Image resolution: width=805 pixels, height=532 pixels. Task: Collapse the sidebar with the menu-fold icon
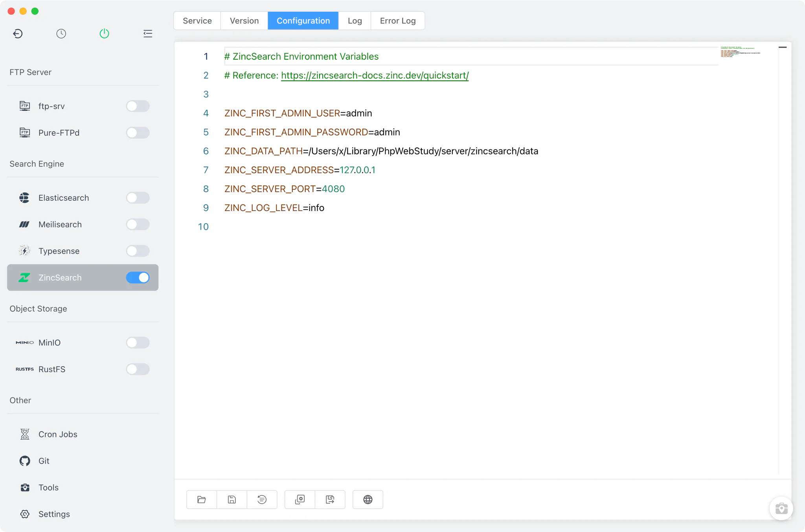point(148,33)
